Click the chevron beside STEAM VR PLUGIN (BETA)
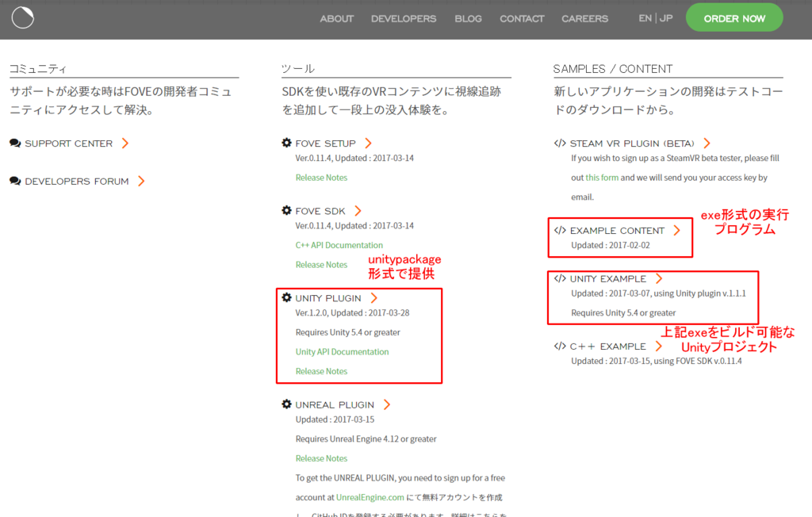Screen dimensions: 812x517 [x=707, y=144]
